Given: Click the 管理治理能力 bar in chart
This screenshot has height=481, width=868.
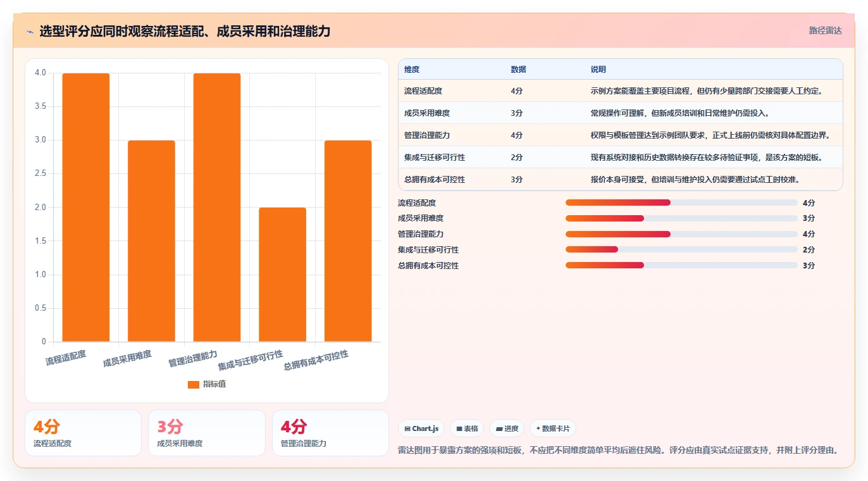Looking at the screenshot, I should (x=217, y=208).
